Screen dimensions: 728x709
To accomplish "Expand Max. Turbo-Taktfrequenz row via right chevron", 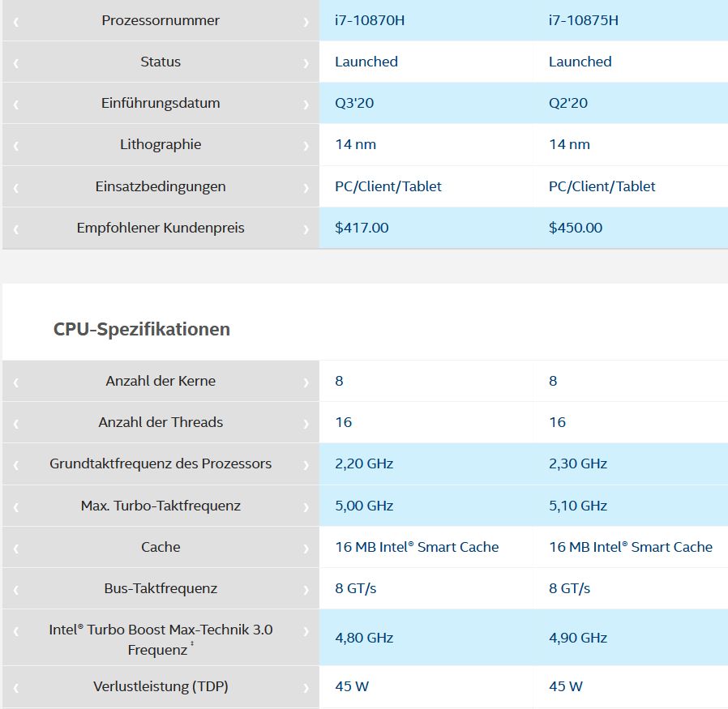I will point(306,507).
